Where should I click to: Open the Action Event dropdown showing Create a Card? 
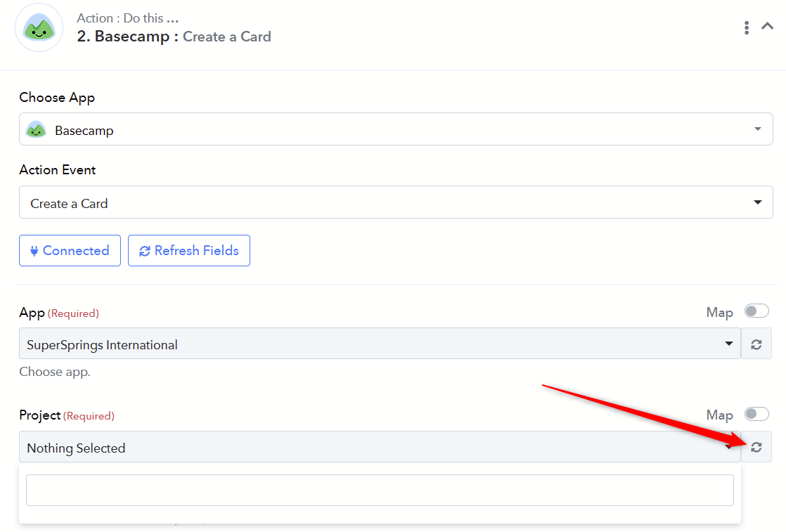tap(396, 202)
